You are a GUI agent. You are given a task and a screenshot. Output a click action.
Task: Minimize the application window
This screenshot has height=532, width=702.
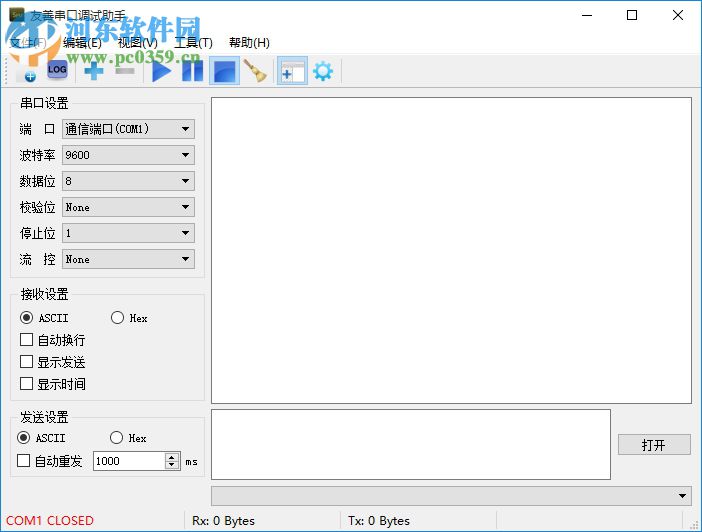(587, 15)
